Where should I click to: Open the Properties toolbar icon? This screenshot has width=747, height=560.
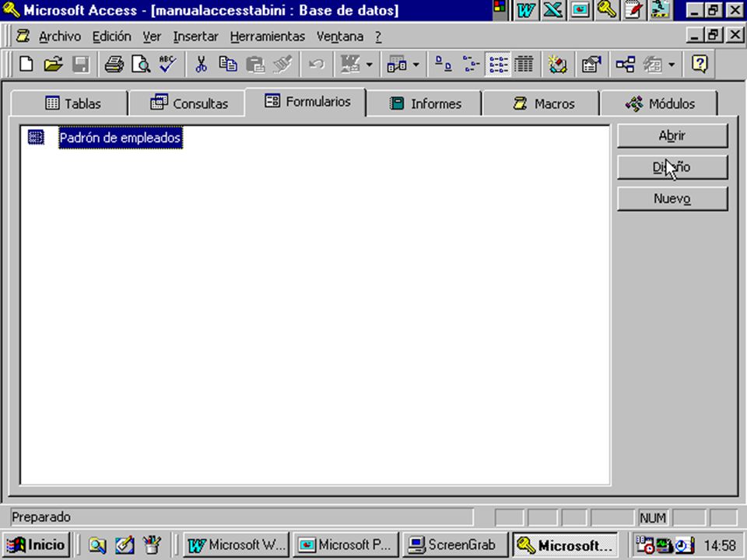point(591,64)
